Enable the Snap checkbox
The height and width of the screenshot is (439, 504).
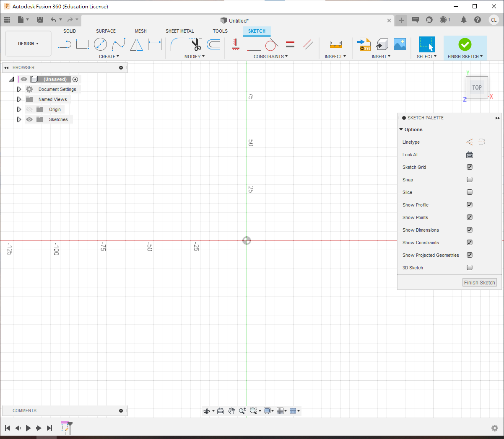470,180
